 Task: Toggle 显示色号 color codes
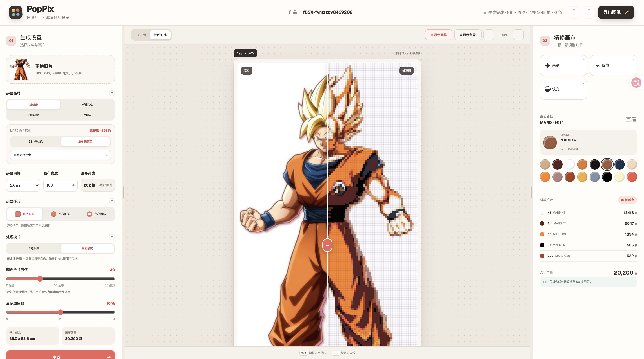coord(468,35)
